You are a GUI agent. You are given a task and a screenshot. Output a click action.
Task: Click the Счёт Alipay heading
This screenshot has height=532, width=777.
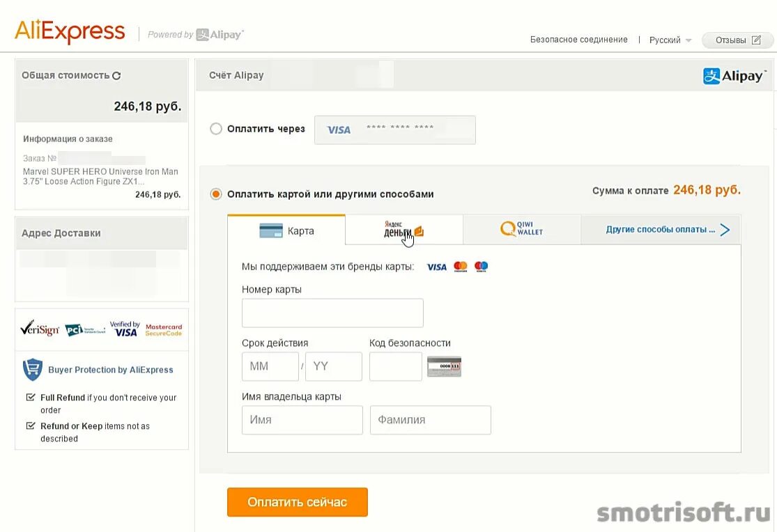pyautogui.click(x=236, y=75)
